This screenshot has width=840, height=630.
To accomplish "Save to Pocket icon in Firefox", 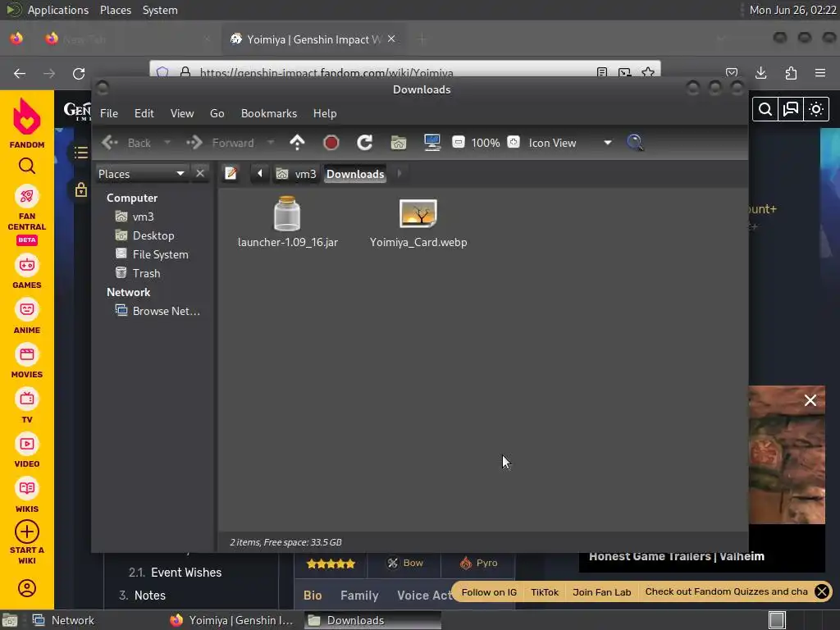I will click(x=732, y=72).
